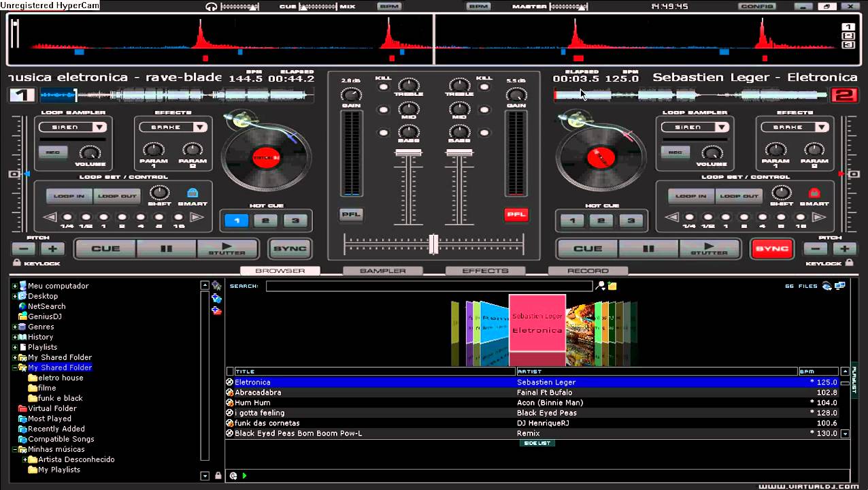Viewport: 868px width, 490px height.
Task: Click the Keylock padlock on deck 2
Action: [849, 263]
